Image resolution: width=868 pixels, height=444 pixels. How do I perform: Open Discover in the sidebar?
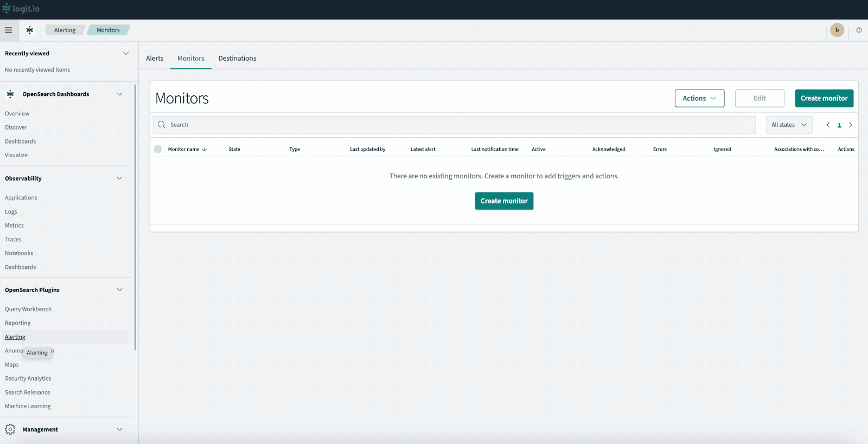(x=16, y=127)
